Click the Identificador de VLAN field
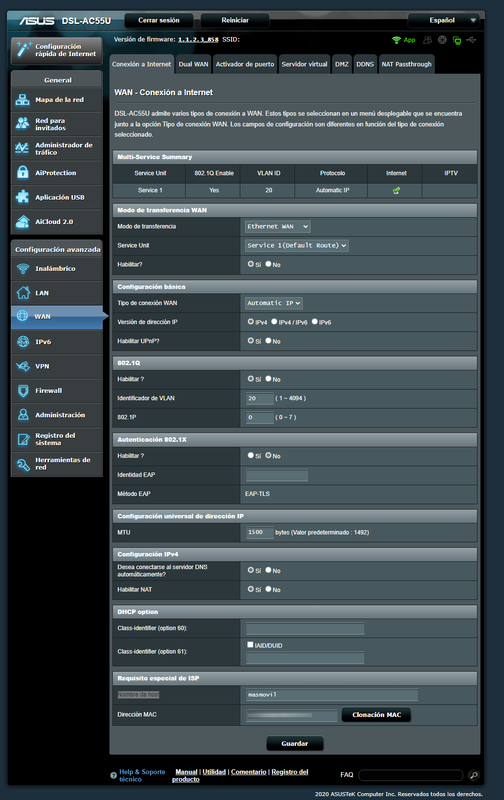The image size is (504, 800). 260,398
